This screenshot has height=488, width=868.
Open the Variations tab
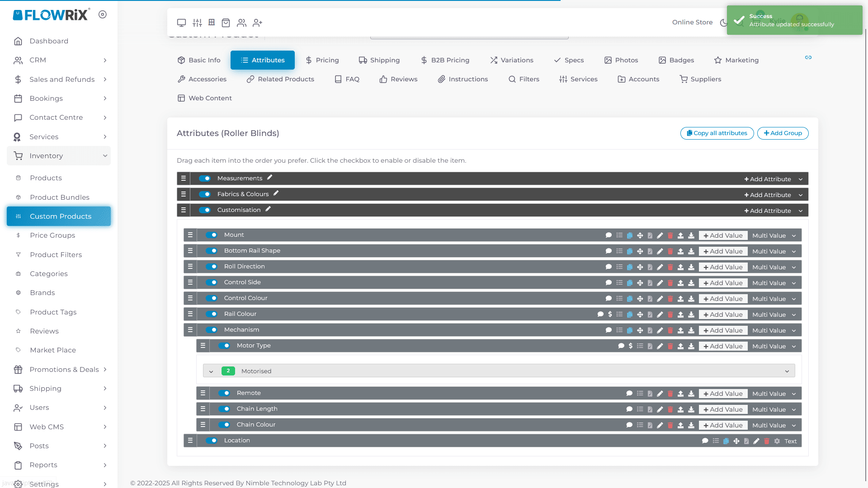(512, 60)
